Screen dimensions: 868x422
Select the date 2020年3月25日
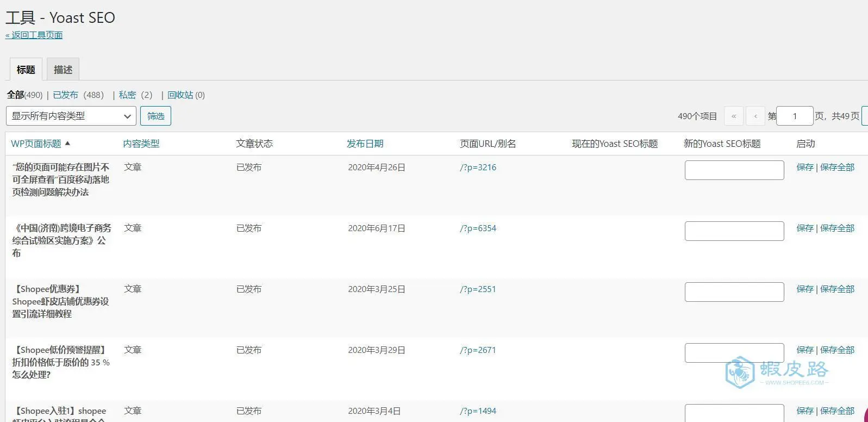click(377, 289)
